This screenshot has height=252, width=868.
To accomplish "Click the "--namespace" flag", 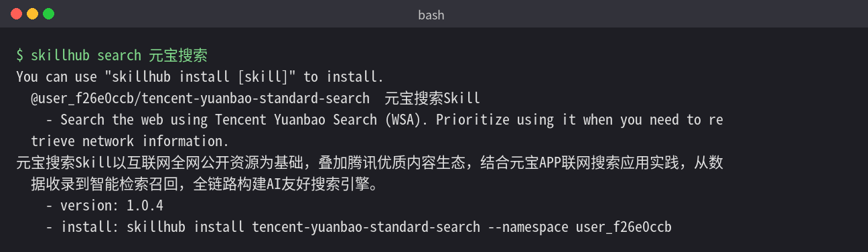I will (x=528, y=227).
